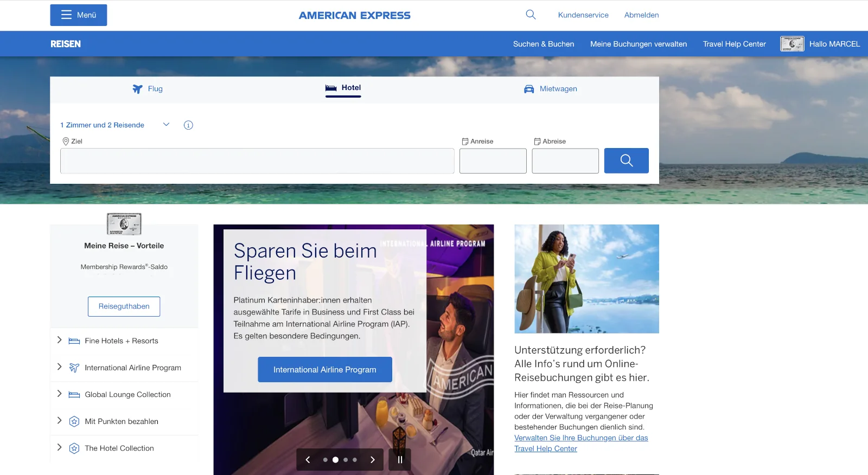Screen dimensions: 868x475
Task: Click the bed icon of Global Lounge Collection
Action: (x=74, y=395)
